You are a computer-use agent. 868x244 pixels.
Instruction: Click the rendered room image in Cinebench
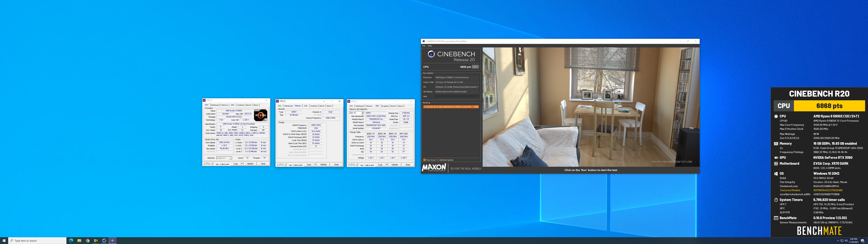pyautogui.click(x=591, y=107)
